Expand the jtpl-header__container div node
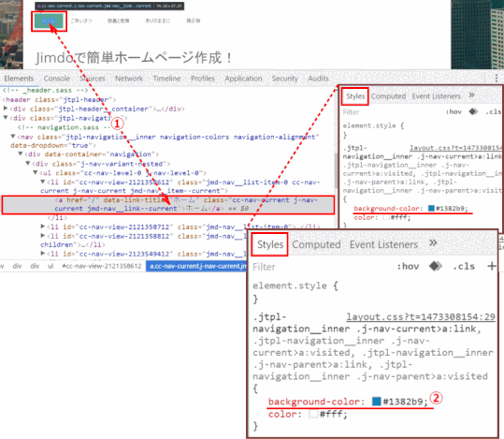 coord(6,109)
